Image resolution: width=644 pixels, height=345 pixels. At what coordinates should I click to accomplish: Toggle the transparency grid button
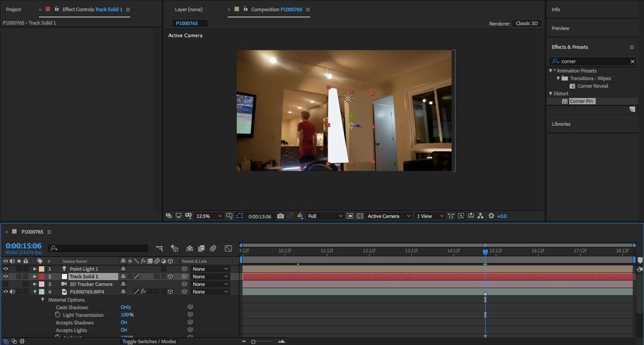pyautogui.click(x=360, y=216)
